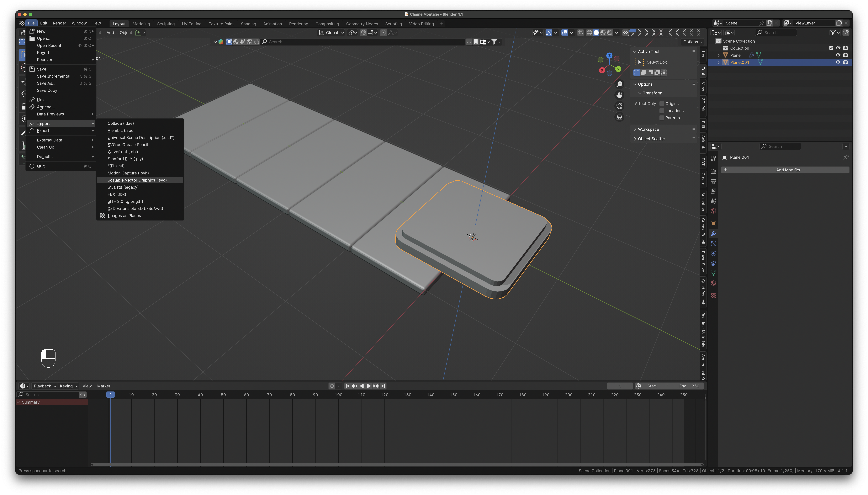Open the Object Data properties tab icon

(713, 273)
